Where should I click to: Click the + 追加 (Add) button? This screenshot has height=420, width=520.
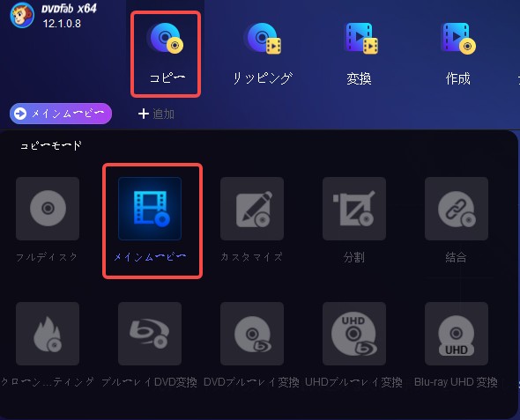pos(156,114)
